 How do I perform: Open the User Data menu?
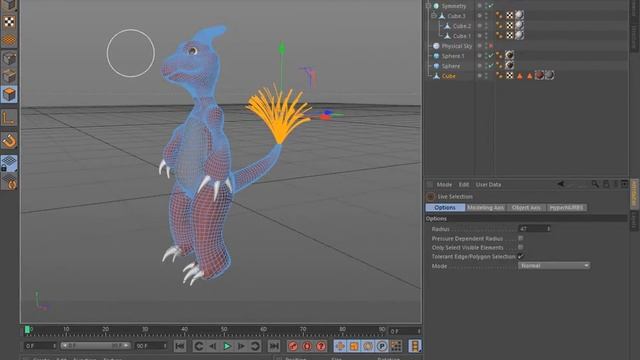(488, 184)
